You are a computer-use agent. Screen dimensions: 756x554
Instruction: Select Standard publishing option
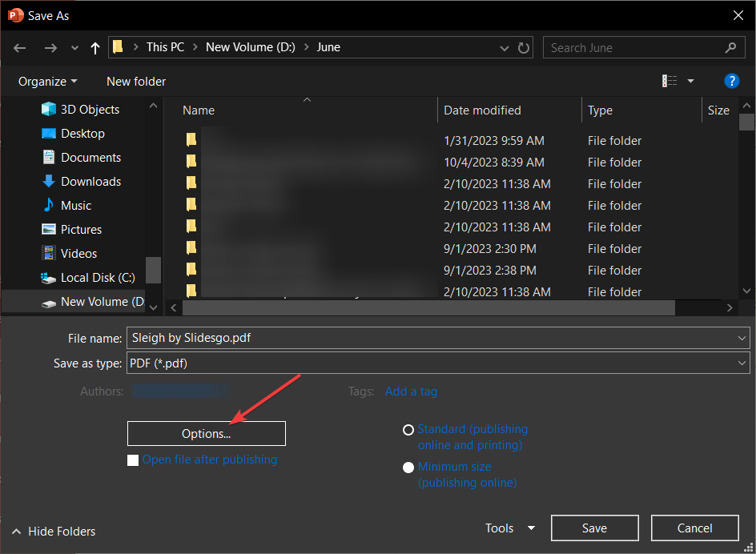click(408, 430)
